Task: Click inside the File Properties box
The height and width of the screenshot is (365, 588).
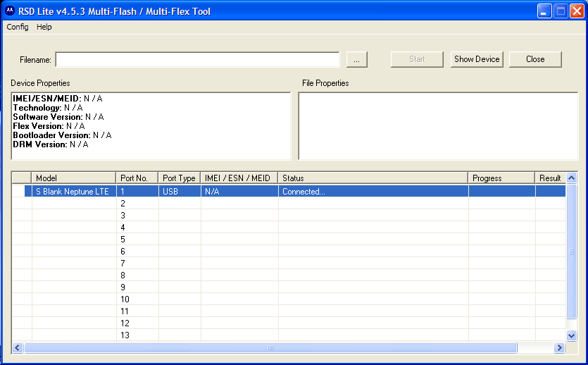Action: [x=438, y=126]
